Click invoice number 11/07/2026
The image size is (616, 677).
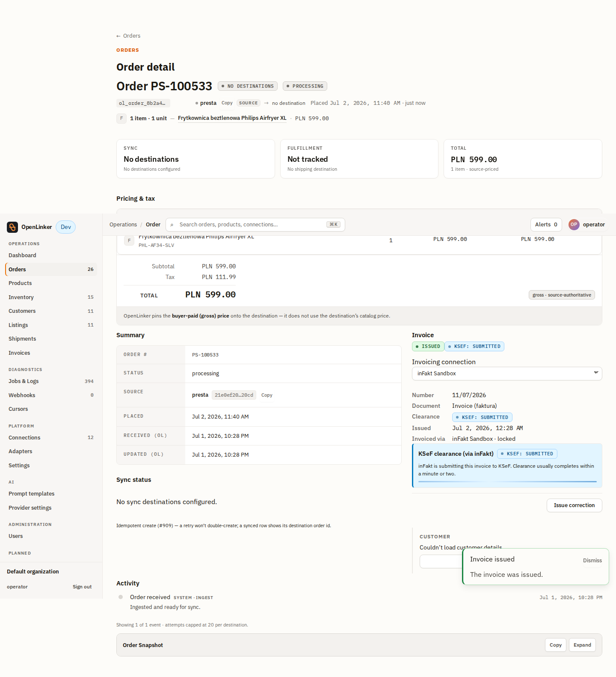tap(469, 395)
